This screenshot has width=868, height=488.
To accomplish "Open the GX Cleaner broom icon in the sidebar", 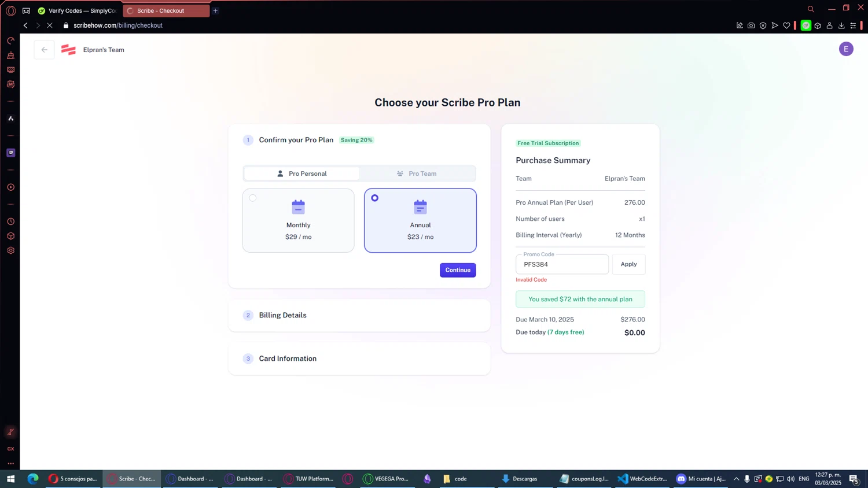I will click(10, 56).
